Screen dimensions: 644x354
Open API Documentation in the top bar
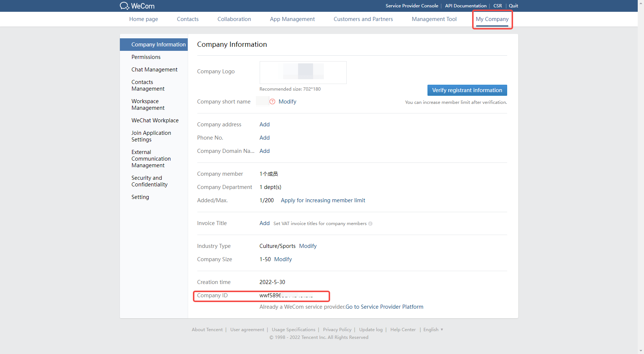tap(465, 6)
